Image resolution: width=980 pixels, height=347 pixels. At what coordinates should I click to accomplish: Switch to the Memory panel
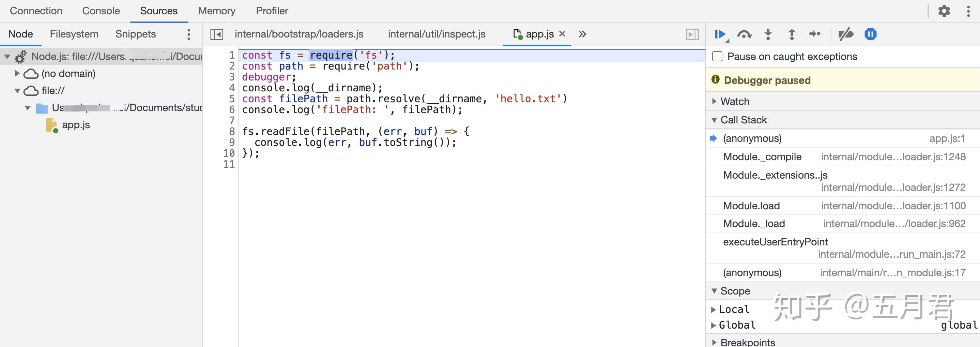[216, 11]
